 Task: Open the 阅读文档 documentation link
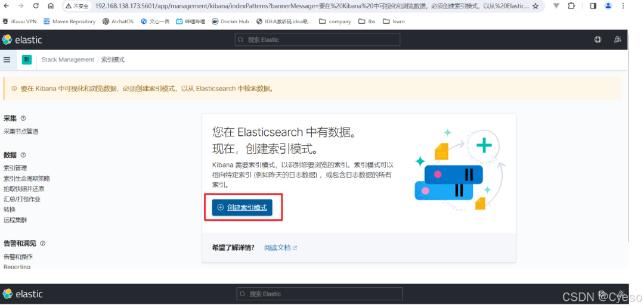280,248
